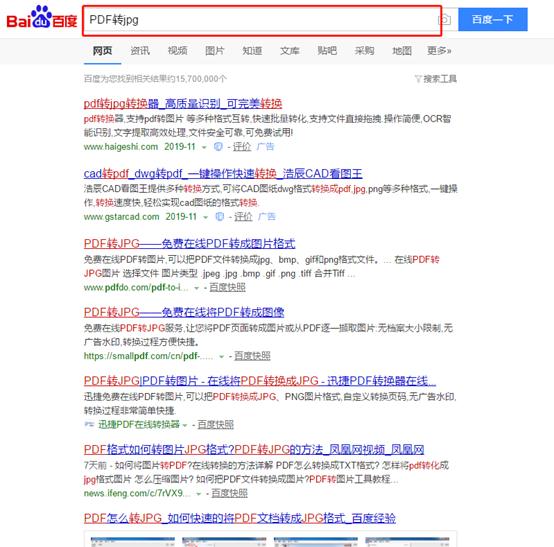This screenshot has width=554, height=547.
Task: Open result pdf转jpg转换器_高质量识别_可完美转换
Action: (183, 104)
